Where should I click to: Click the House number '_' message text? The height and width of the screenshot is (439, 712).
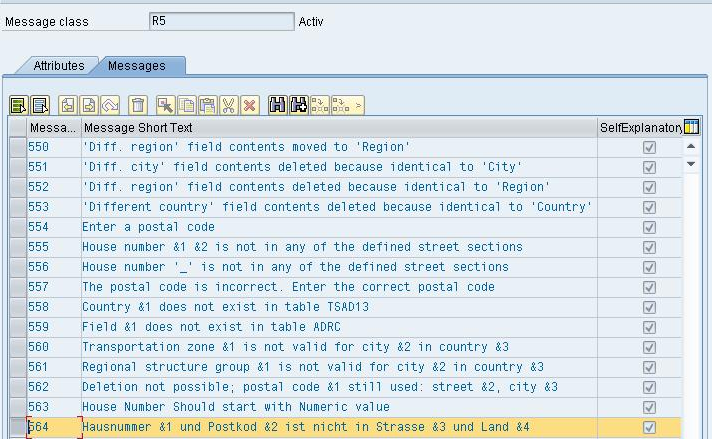tap(295, 267)
